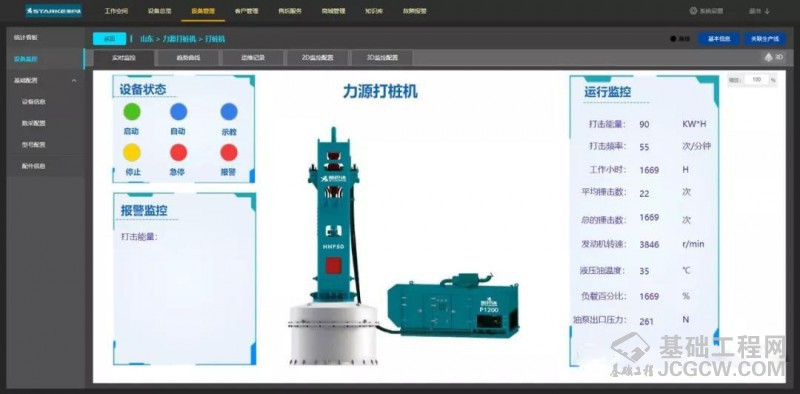Collapse the 基础配置 sidebar group
Viewport: 800px width, 394px height.
point(74,81)
